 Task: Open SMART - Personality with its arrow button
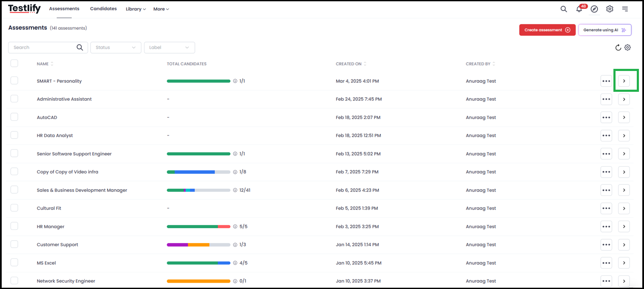(624, 81)
